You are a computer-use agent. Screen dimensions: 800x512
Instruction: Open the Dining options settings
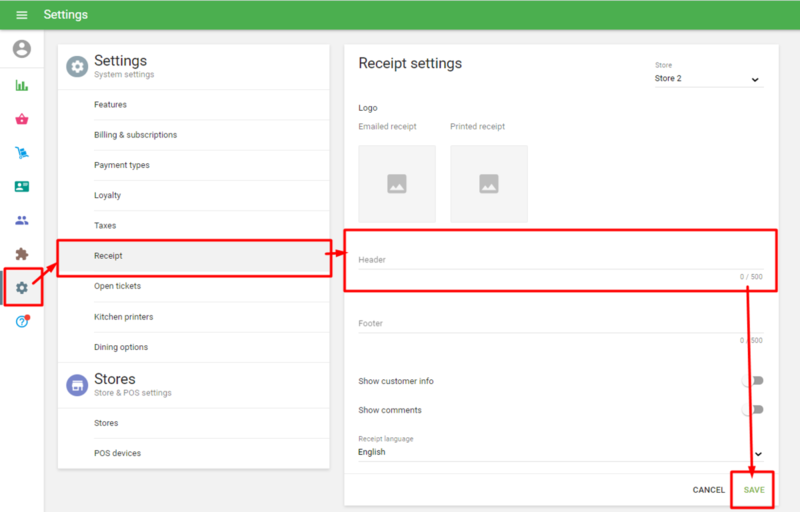[x=121, y=347]
